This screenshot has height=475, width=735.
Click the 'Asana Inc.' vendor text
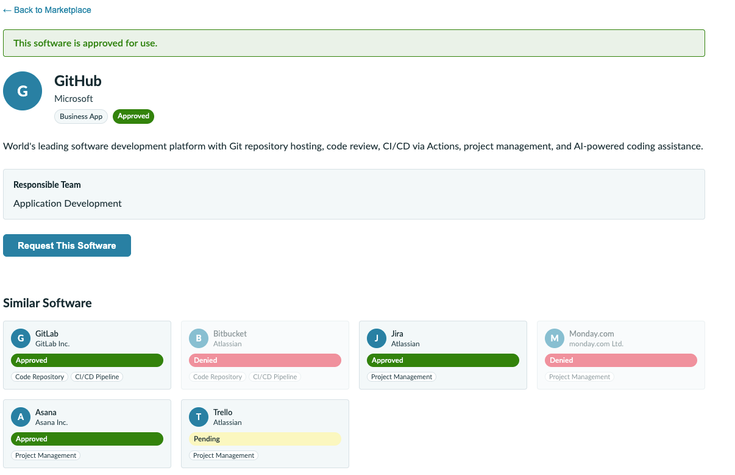click(52, 422)
